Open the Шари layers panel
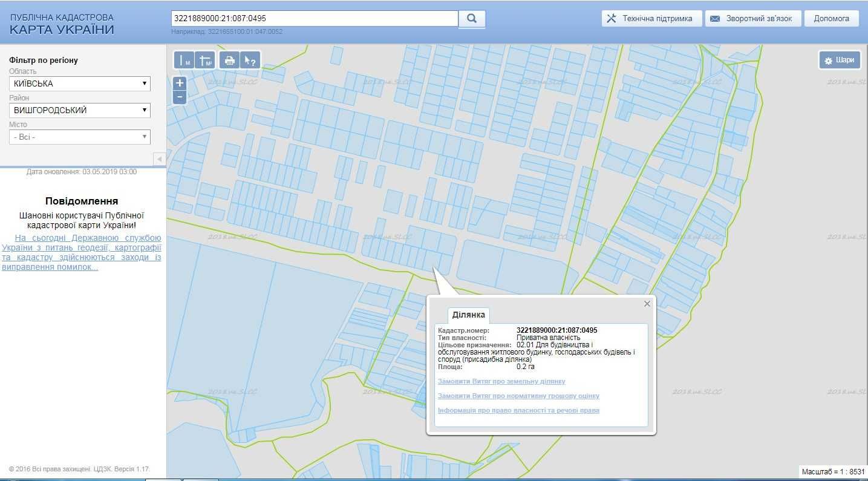Image resolution: width=868 pixels, height=481 pixels. tap(840, 60)
